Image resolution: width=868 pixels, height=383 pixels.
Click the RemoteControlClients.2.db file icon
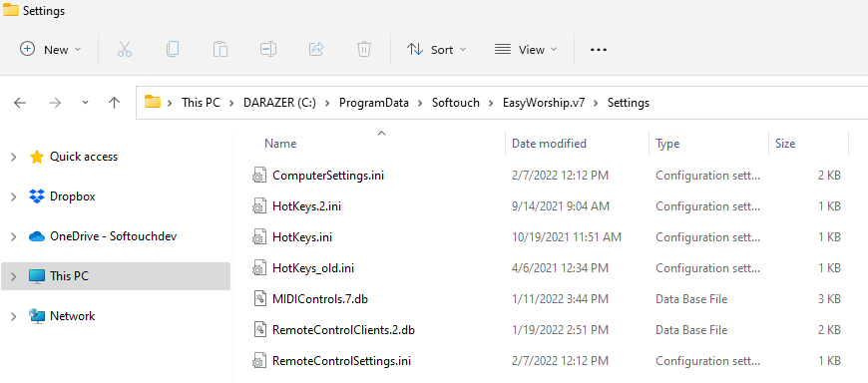[259, 330]
